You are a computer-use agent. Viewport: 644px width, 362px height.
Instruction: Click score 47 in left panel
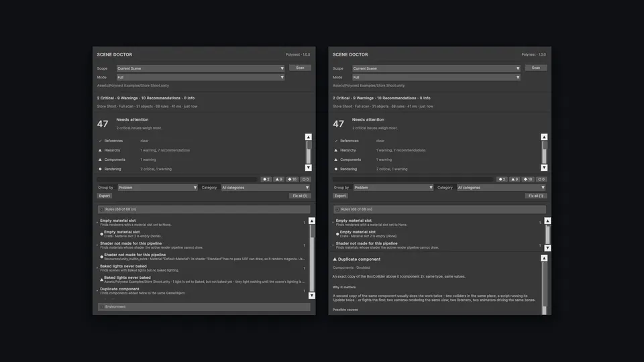pos(103,124)
